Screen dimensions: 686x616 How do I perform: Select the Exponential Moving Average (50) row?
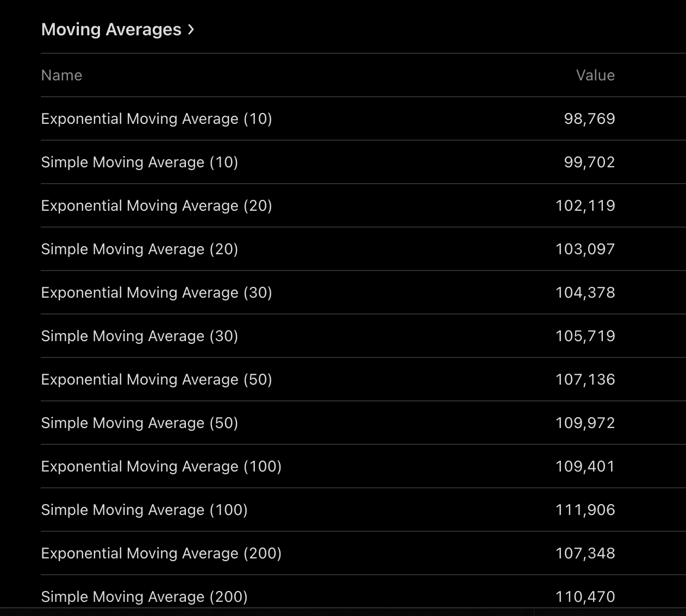[157, 379]
